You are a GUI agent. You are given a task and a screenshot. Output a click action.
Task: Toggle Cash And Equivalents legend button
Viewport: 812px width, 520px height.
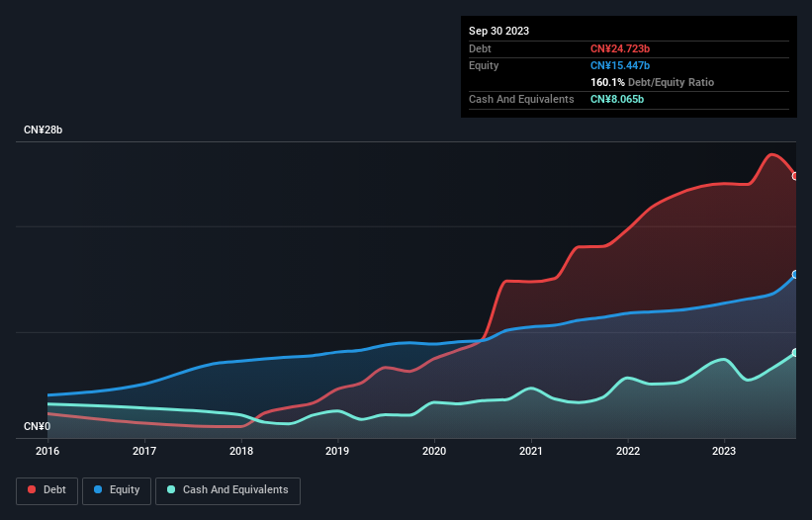(227, 490)
